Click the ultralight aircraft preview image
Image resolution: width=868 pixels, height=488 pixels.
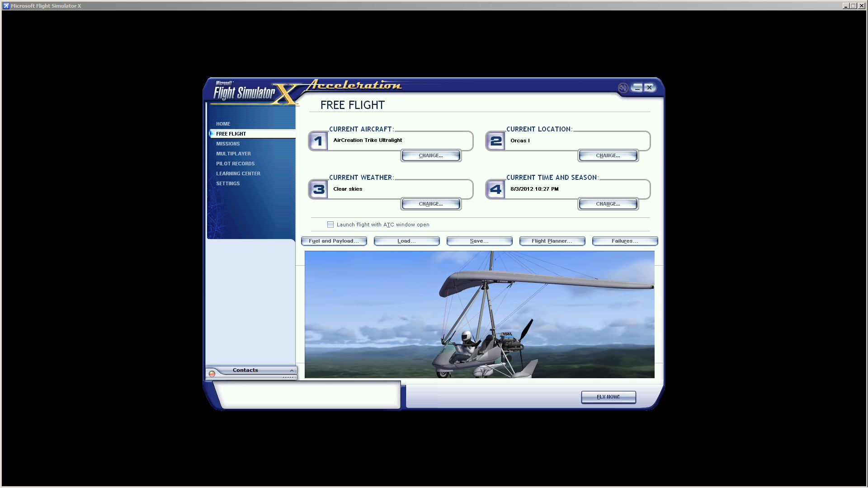(480, 314)
